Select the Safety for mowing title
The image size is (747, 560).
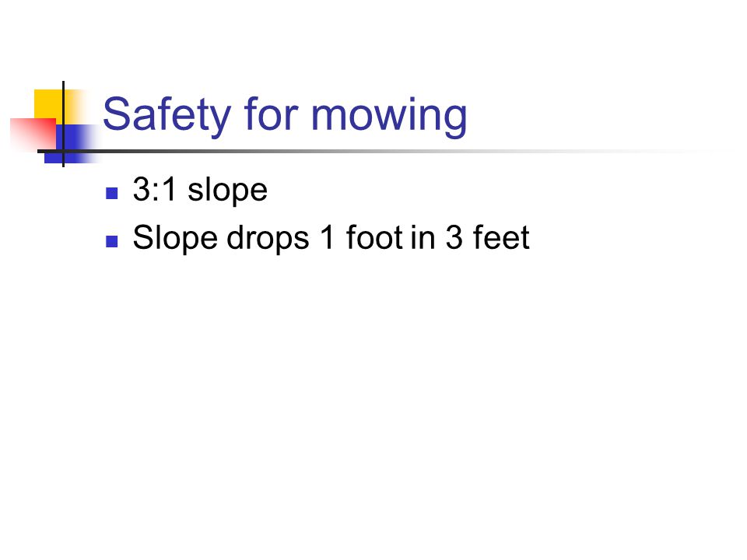[x=285, y=115]
